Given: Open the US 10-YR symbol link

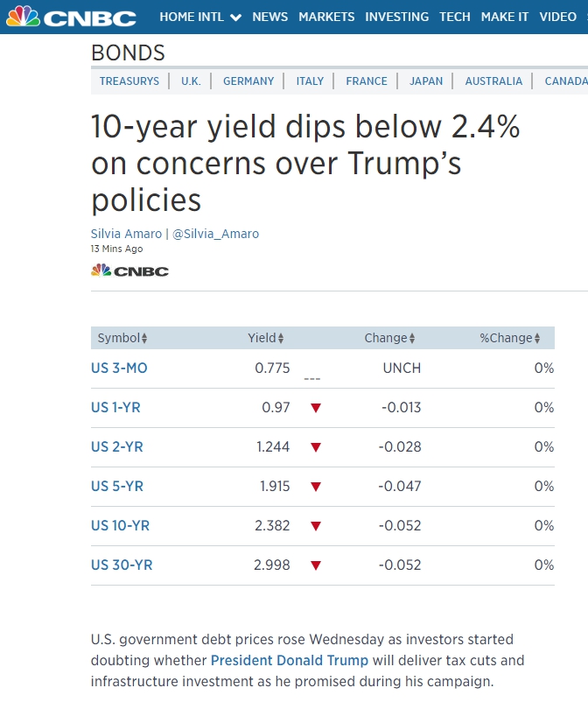Looking at the screenshot, I should (x=120, y=526).
